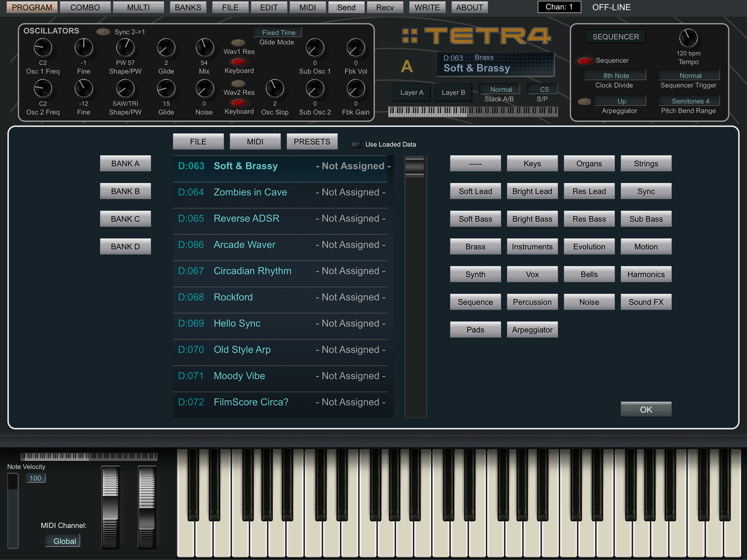This screenshot has height=560, width=747.
Task: Open the Arpeggiator Up mode selector
Action: [620, 101]
